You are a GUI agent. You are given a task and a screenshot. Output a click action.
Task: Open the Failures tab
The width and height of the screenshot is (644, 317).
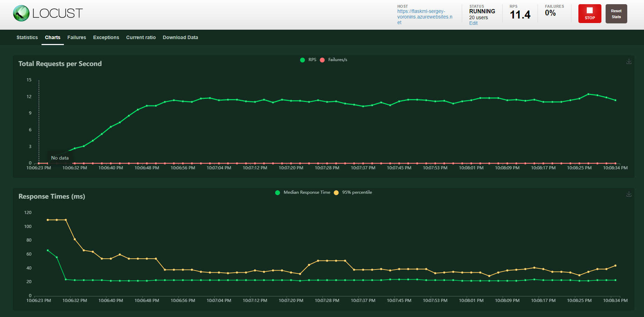76,37
